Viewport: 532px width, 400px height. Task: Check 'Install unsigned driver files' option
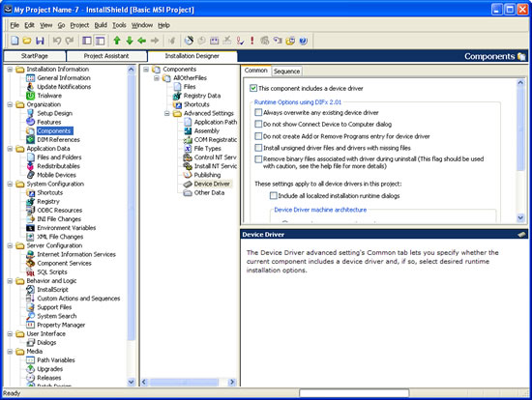pos(258,148)
